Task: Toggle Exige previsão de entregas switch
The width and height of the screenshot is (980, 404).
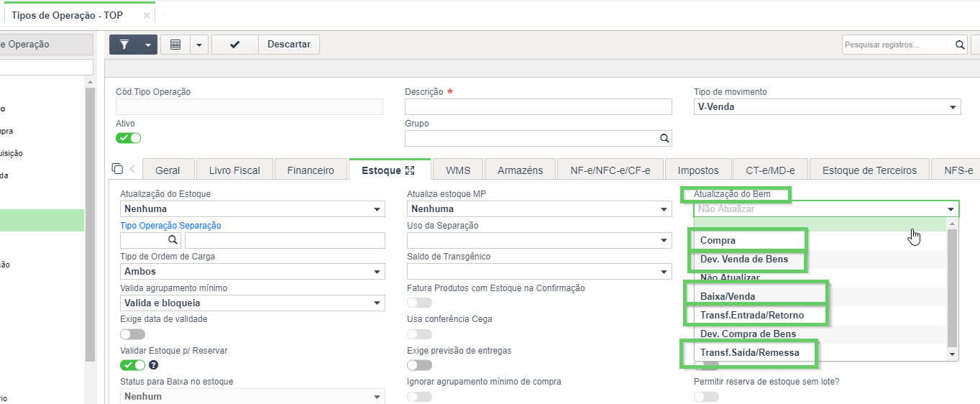Action: [420, 365]
